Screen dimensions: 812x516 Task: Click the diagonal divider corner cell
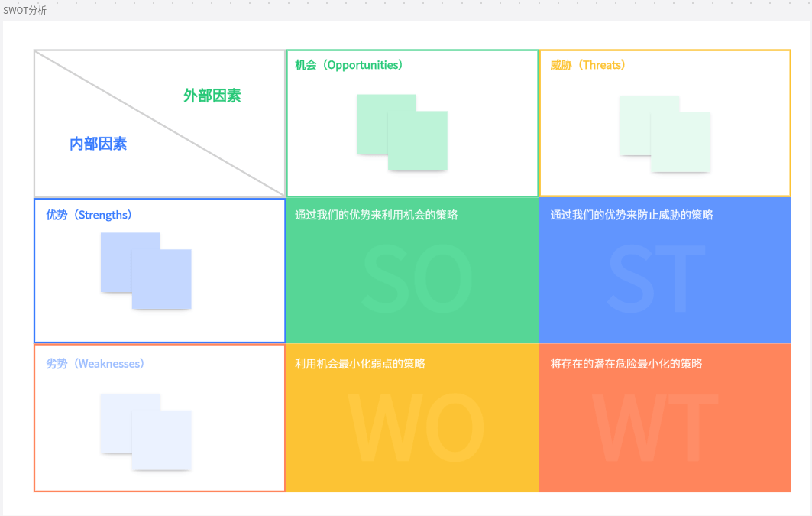(159, 122)
